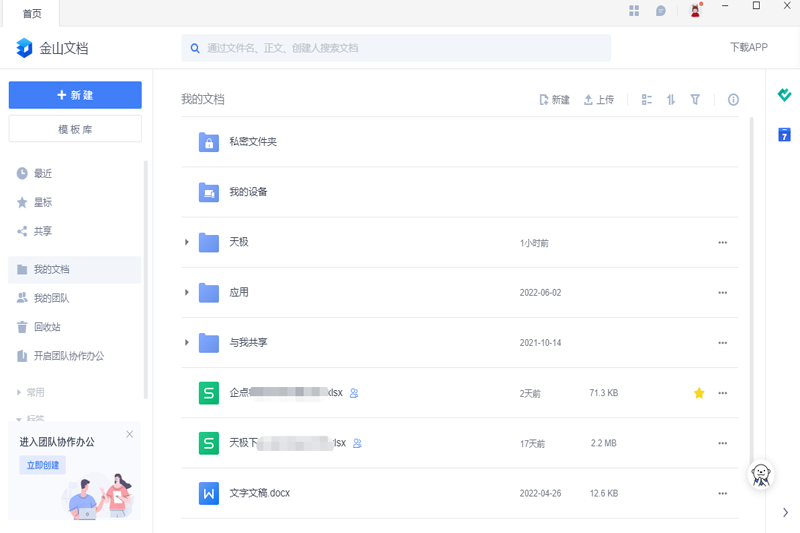This screenshot has width=800, height=533.
Task: Open the sort order icon
Action: 671,99
